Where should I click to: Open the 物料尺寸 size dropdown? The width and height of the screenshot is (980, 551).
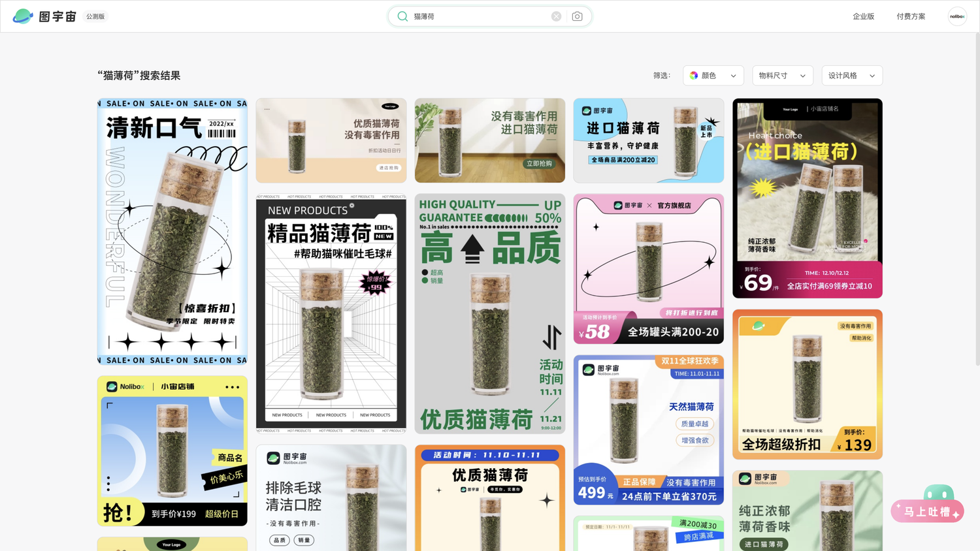pyautogui.click(x=783, y=76)
